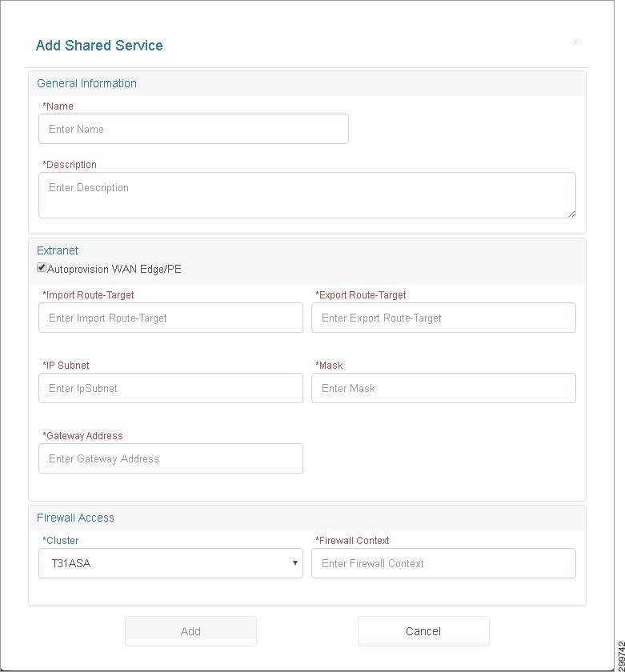Select the Export Route-Target field
The image size is (625, 672).
pyautogui.click(x=443, y=318)
